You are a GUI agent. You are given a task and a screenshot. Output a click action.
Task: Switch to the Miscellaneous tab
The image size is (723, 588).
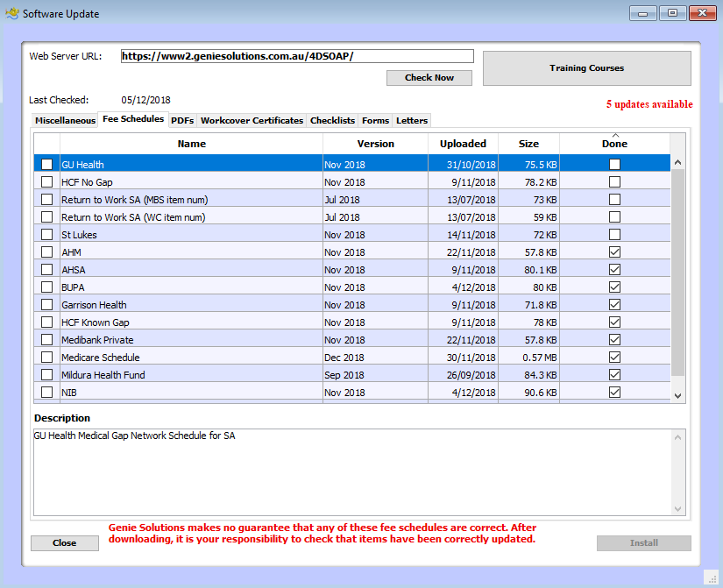pos(66,121)
